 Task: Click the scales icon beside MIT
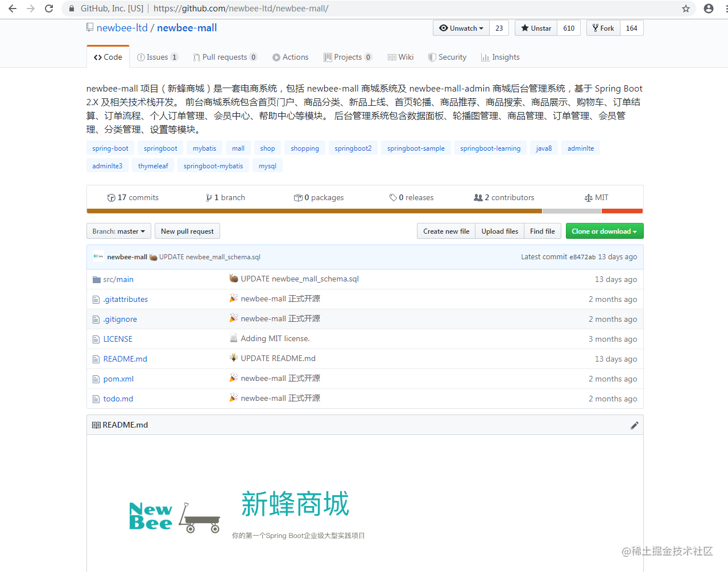tap(589, 198)
